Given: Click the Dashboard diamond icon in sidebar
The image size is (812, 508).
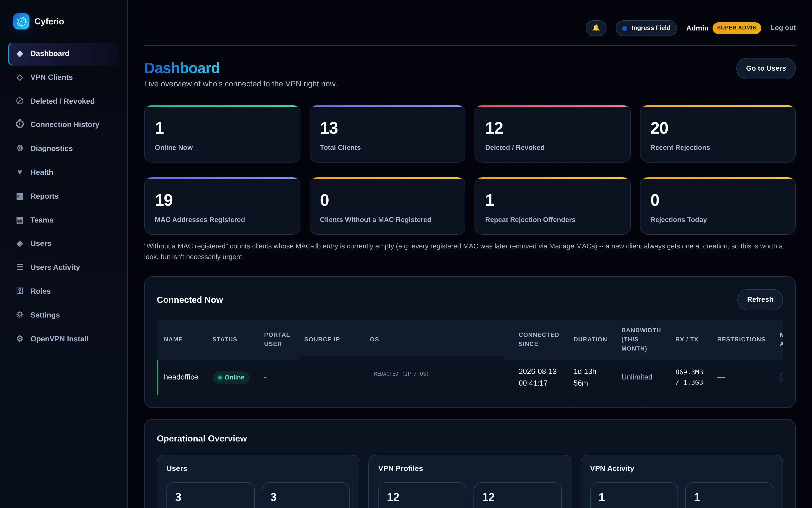Looking at the screenshot, I should (20, 53).
